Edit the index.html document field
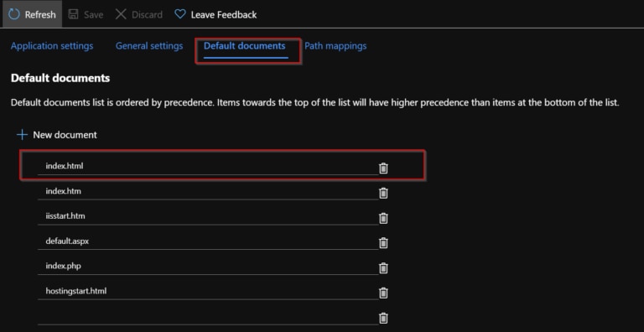Screen dimensions: 644x332 pyautogui.click(x=208, y=166)
